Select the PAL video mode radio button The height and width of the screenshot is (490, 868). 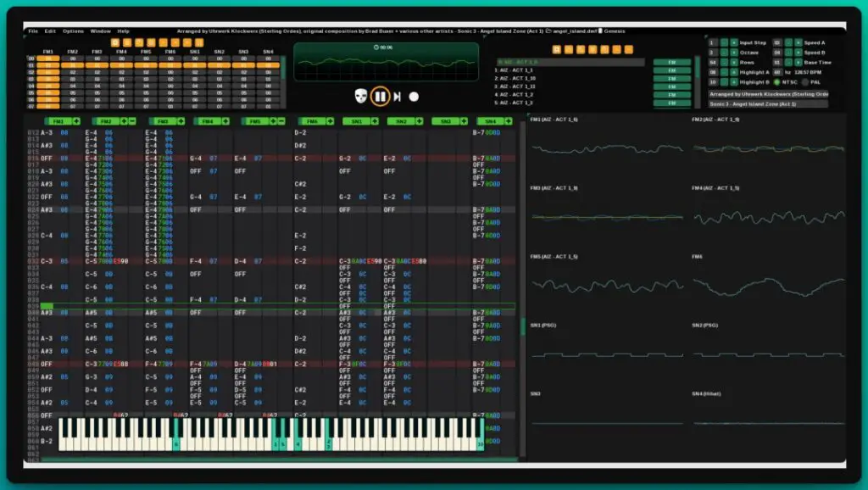point(806,82)
